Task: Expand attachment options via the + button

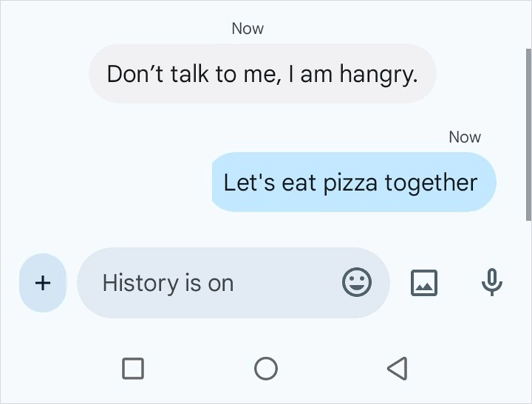Action: click(42, 282)
